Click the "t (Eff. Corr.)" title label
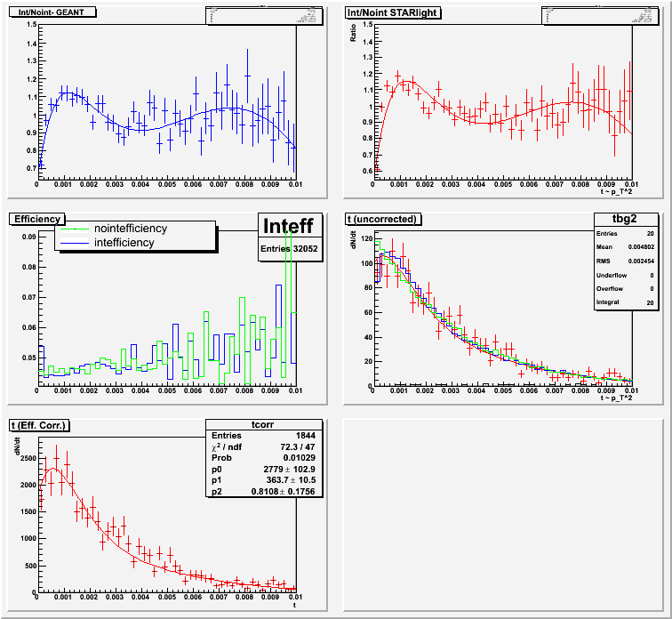Screen dimensions: 672x619 (41, 425)
